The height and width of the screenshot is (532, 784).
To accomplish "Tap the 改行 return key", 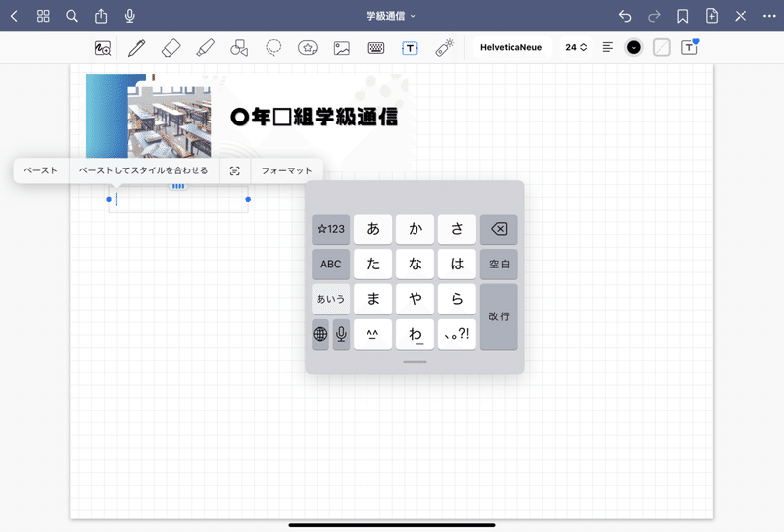I will (x=499, y=316).
